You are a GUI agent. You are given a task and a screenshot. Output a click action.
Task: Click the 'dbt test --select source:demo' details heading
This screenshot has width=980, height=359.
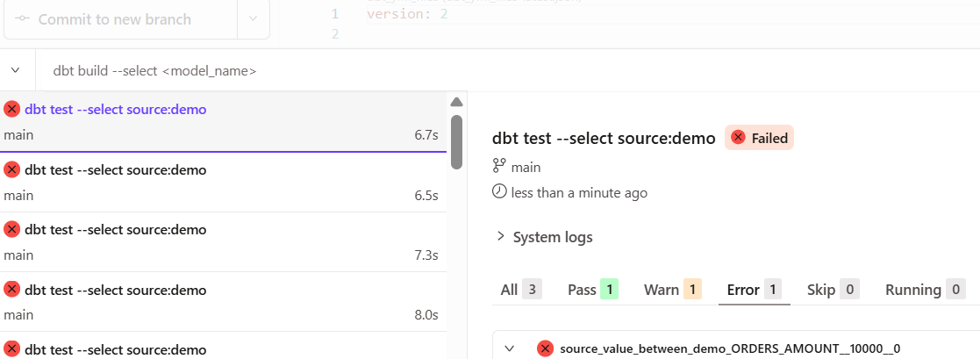pos(604,138)
